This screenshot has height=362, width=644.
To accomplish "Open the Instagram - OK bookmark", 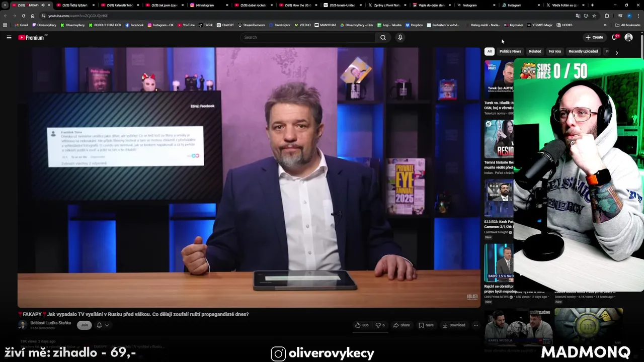I will [160, 25].
